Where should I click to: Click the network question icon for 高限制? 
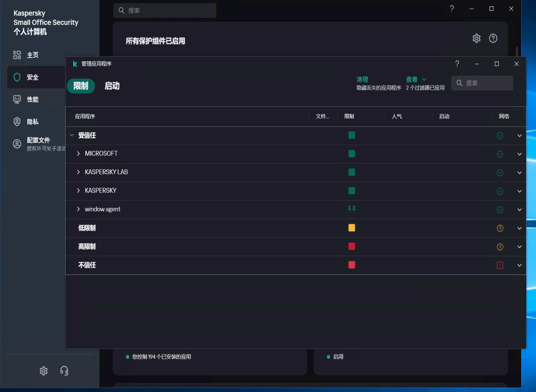pos(500,247)
